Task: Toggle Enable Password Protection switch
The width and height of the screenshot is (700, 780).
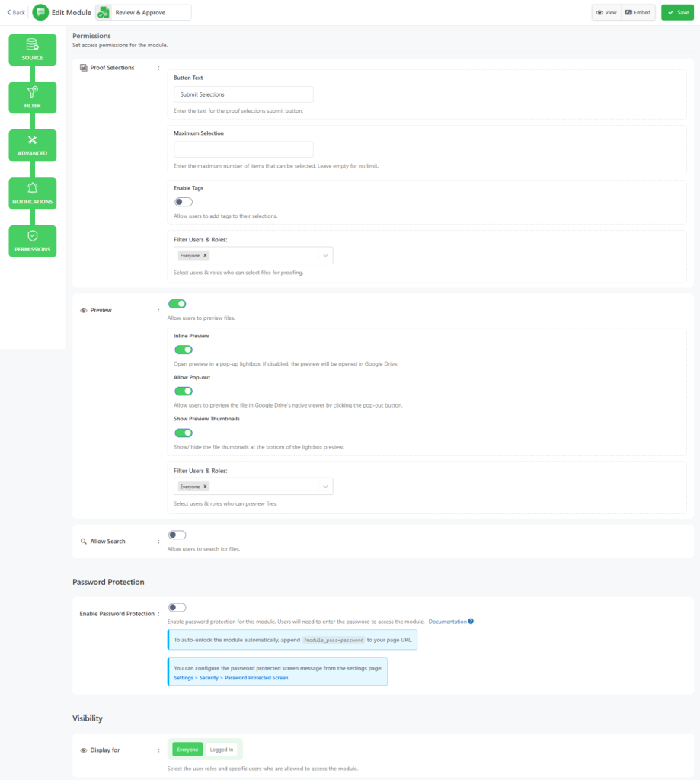Action: 177,607
